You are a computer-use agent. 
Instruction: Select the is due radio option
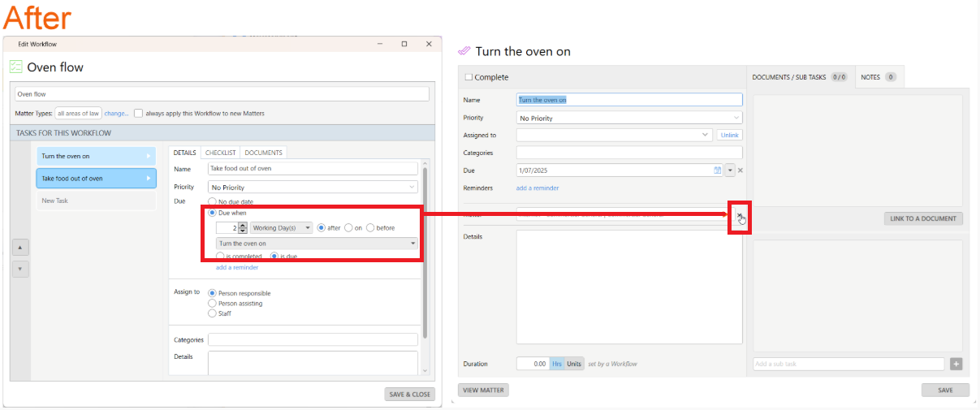(274, 256)
